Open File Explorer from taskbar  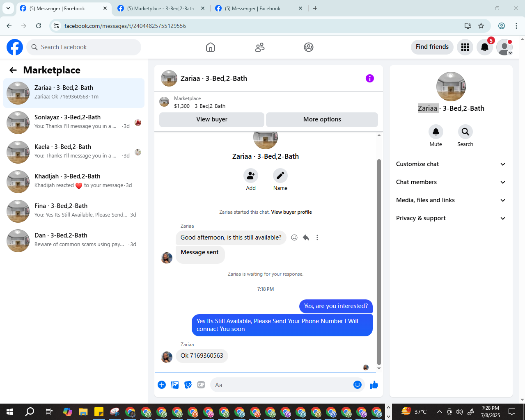tap(83, 412)
